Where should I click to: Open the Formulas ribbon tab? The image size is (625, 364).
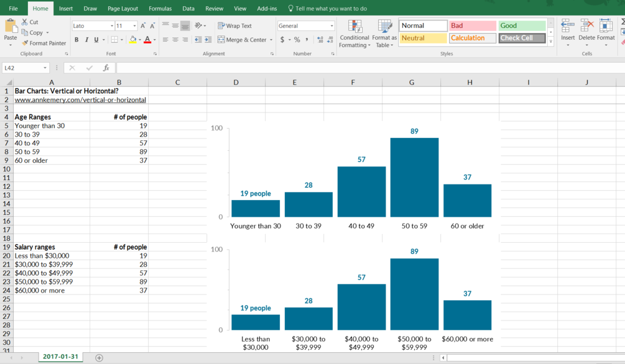[x=160, y=8]
